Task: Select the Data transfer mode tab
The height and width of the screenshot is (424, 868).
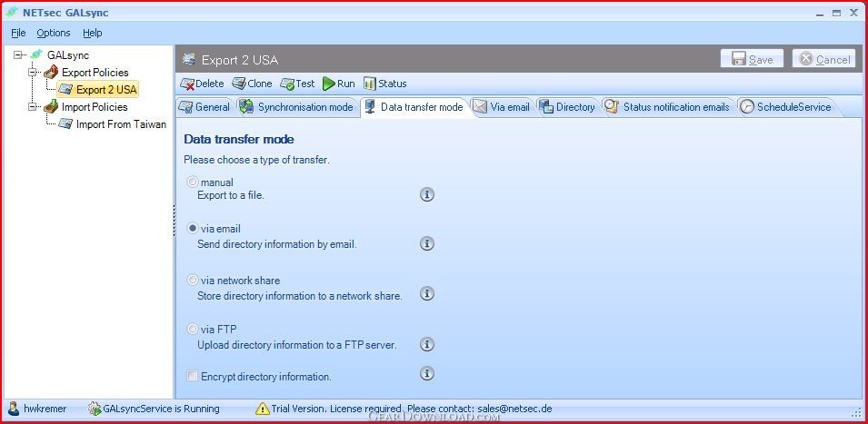Action: pyautogui.click(x=414, y=107)
